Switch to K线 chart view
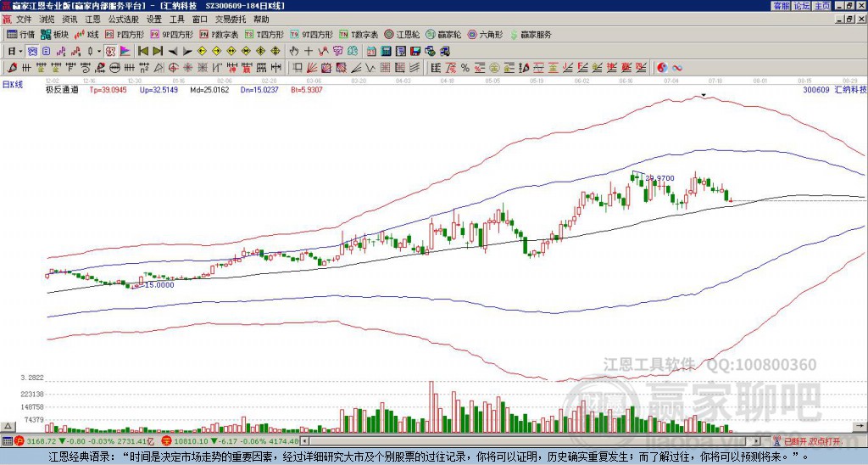868x465 pixels. [86, 34]
